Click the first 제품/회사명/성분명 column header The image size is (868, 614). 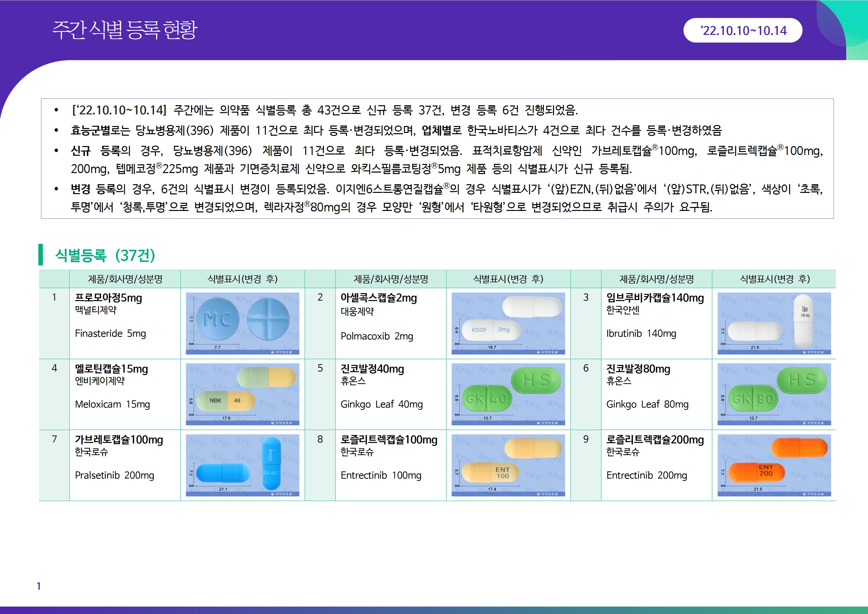coord(125,279)
